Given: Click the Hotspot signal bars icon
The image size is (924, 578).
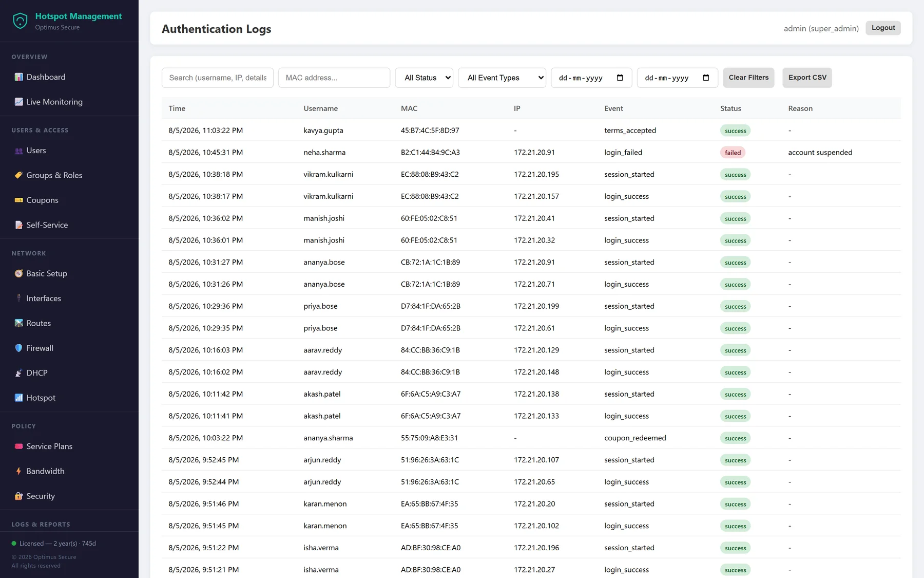Looking at the screenshot, I should [18, 398].
